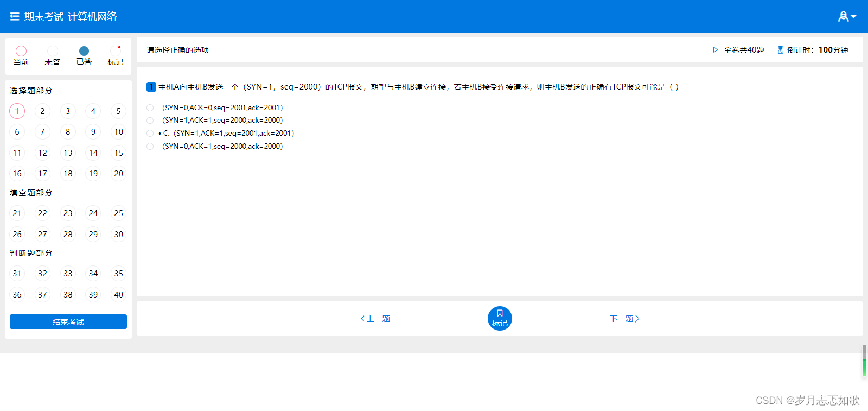
Task: Jump to question 14
Action: [93, 153]
